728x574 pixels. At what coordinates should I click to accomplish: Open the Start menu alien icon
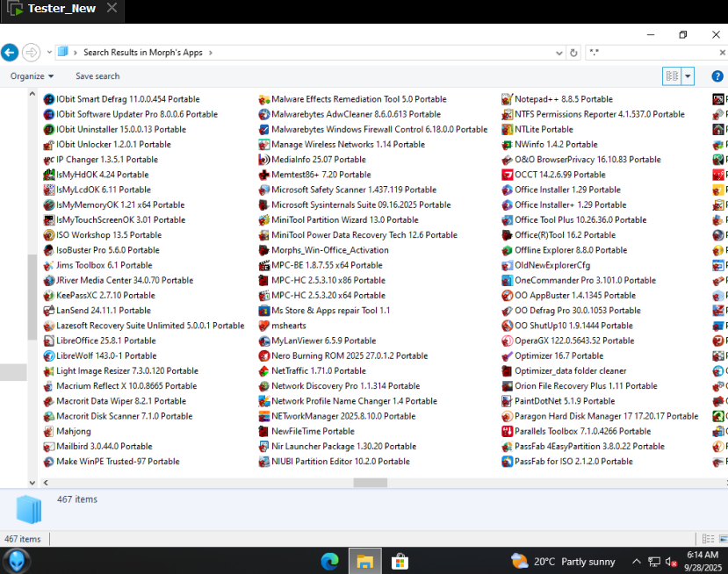tap(17, 561)
